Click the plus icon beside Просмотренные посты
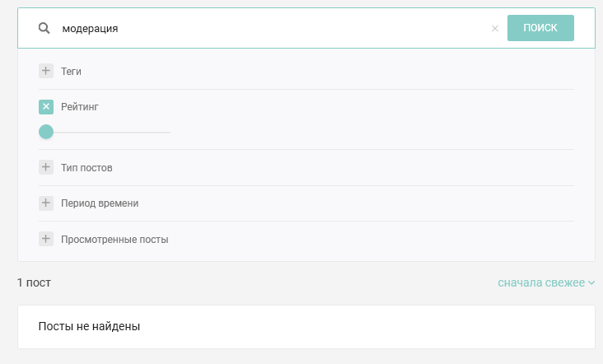The width and height of the screenshot is (603, 364). [x=46, y=239]
